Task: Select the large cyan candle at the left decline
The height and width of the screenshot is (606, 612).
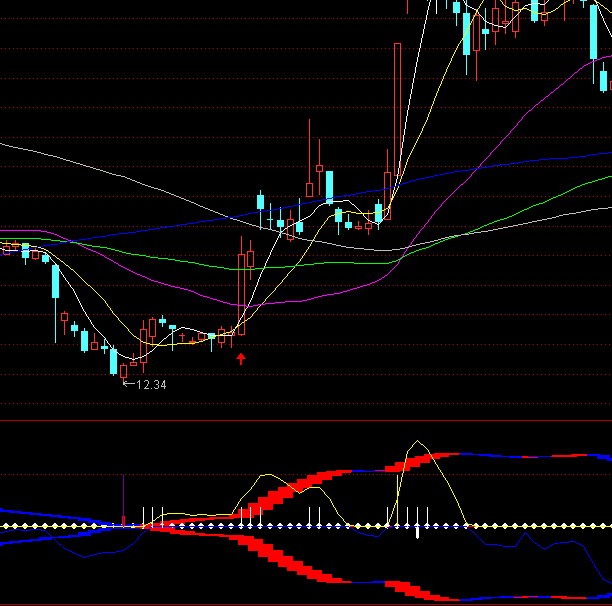Action: 54,282
